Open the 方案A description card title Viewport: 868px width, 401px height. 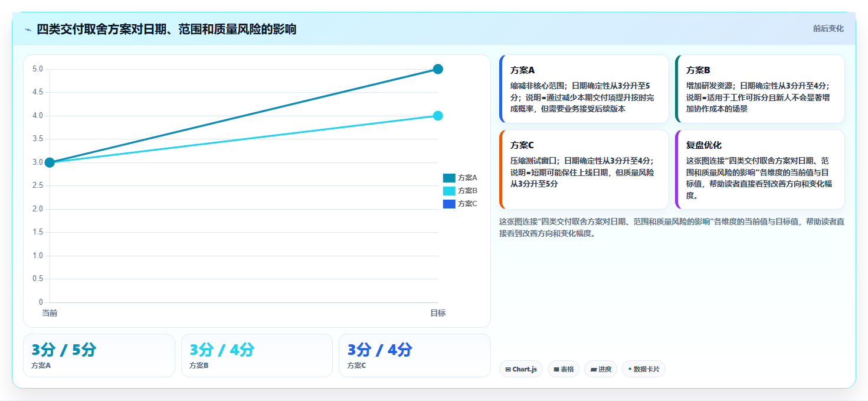(x=522, y=70)
